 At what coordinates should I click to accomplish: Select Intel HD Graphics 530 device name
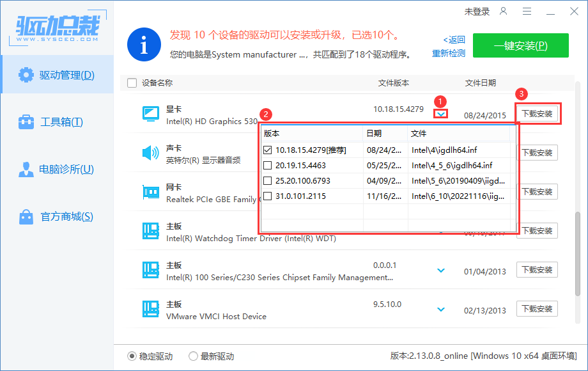212,122
